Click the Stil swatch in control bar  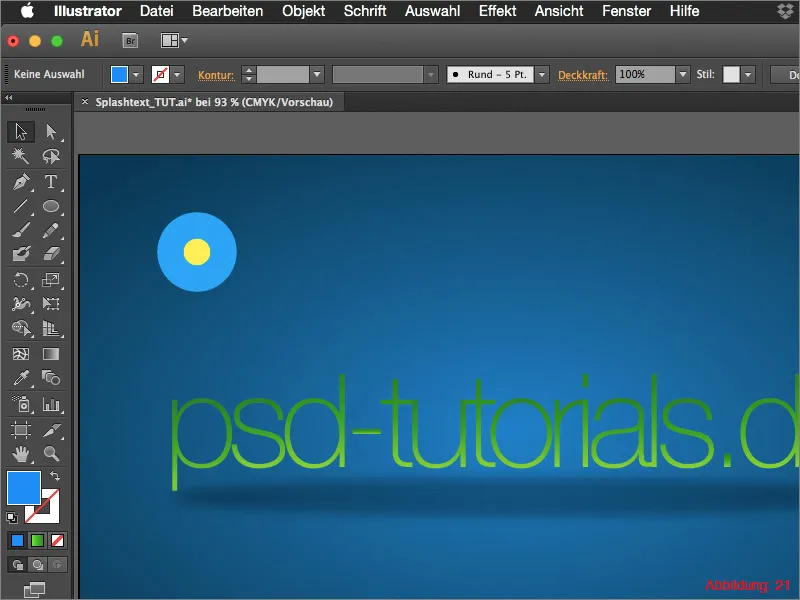(x=731, y=74)
